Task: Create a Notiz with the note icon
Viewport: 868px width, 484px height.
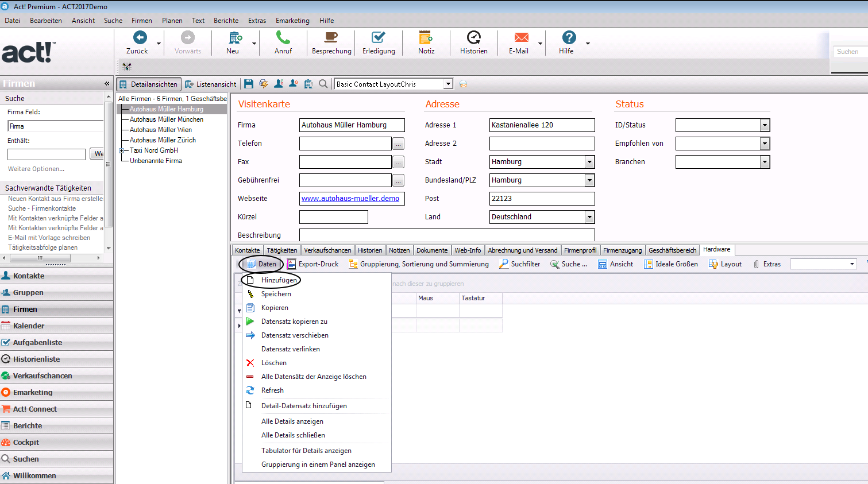Action: [426, 37]
